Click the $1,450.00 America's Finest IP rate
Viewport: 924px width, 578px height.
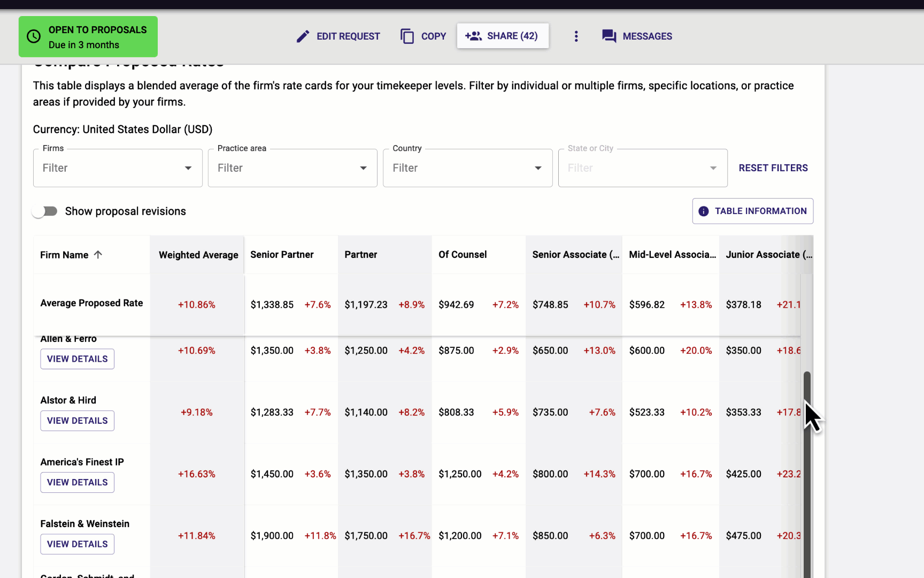(x=272, y=474)
